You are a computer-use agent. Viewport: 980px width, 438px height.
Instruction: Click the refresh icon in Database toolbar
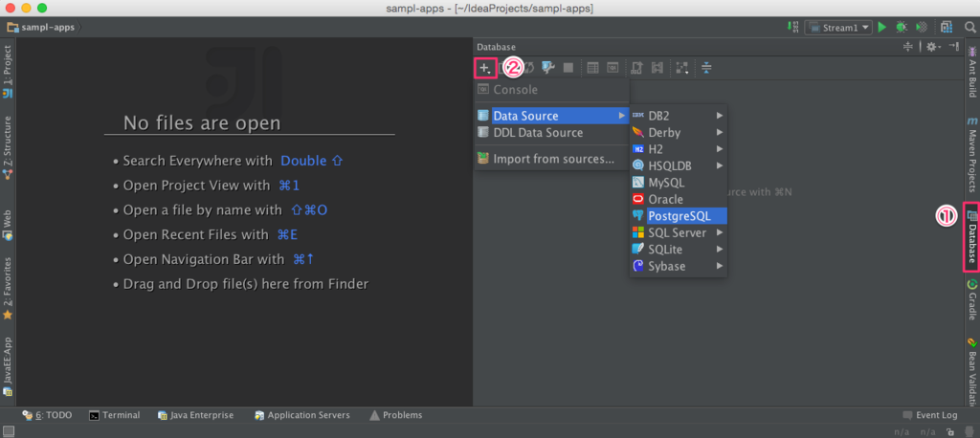(x=529, y=68)
